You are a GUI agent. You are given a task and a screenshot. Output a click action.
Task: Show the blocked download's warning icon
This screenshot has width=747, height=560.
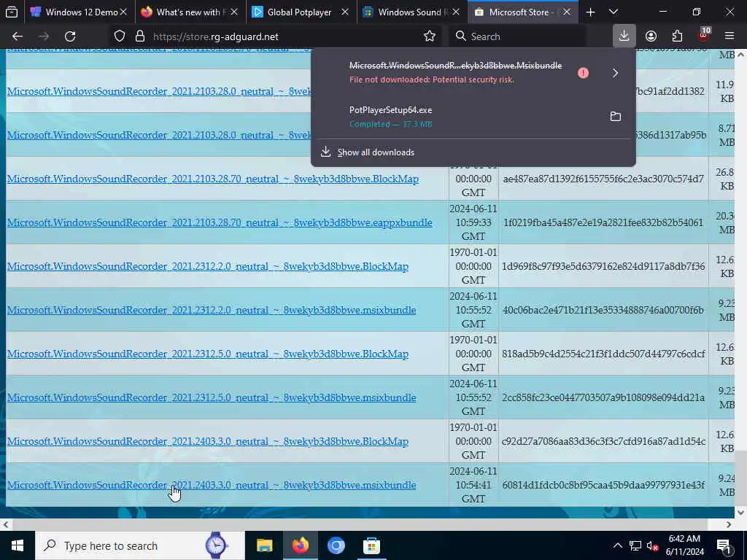(583, 73)
